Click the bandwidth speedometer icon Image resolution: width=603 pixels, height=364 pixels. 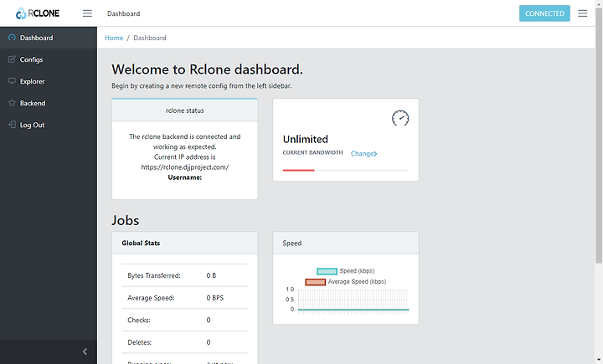tap(400, 118)
